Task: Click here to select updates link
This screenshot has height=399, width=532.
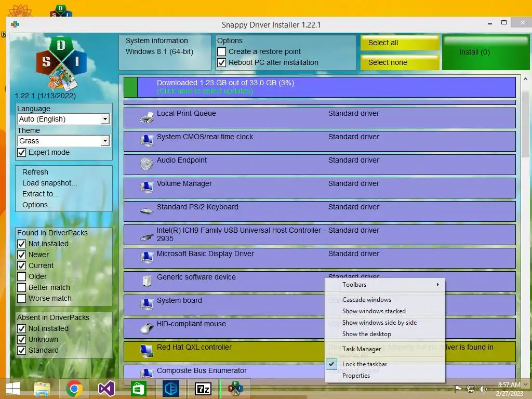Action: [x=205, y=91]
